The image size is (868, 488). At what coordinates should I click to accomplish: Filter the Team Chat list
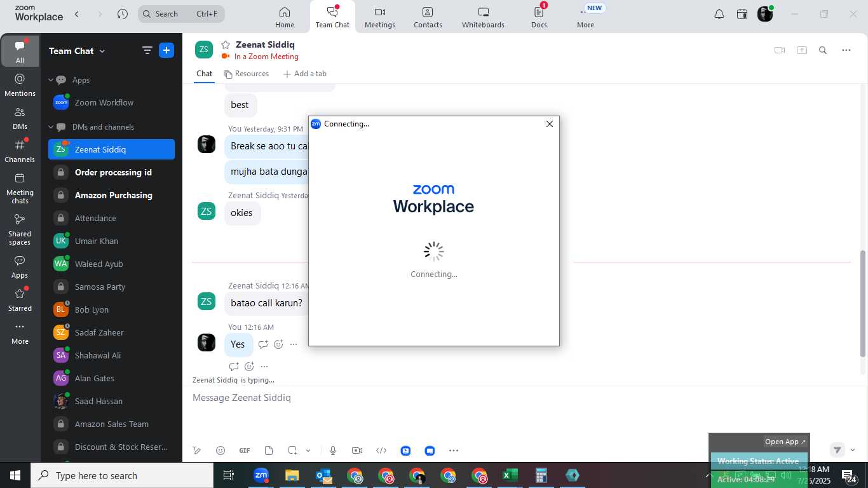coord(147,50)
